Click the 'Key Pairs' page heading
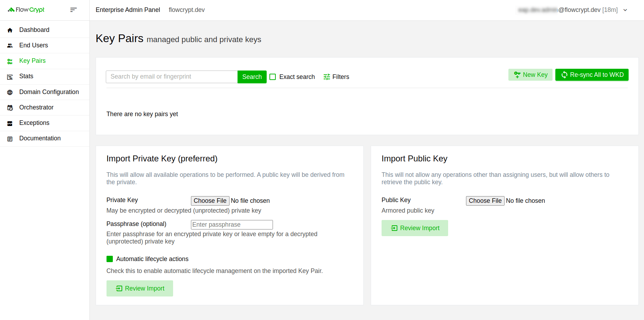The image size is (644, 320). coord(119,38)
